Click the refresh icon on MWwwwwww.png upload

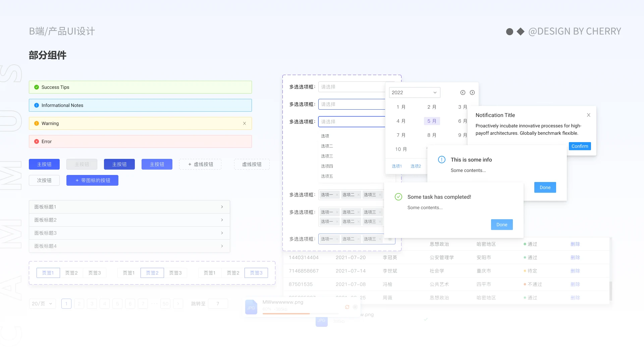pyautogui.click(x=347, y=307)
